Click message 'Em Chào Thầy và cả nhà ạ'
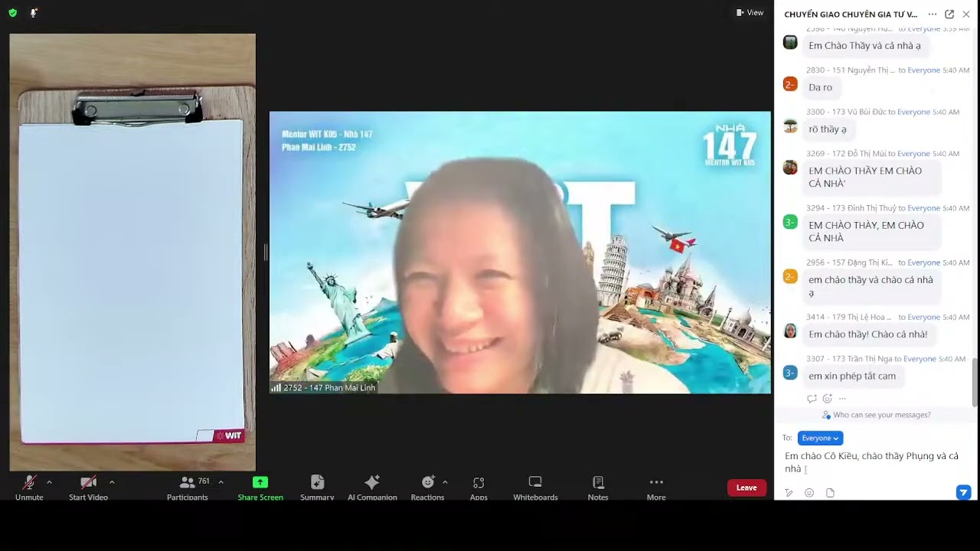This screenshot has width=980, height=551. (864, 46)
